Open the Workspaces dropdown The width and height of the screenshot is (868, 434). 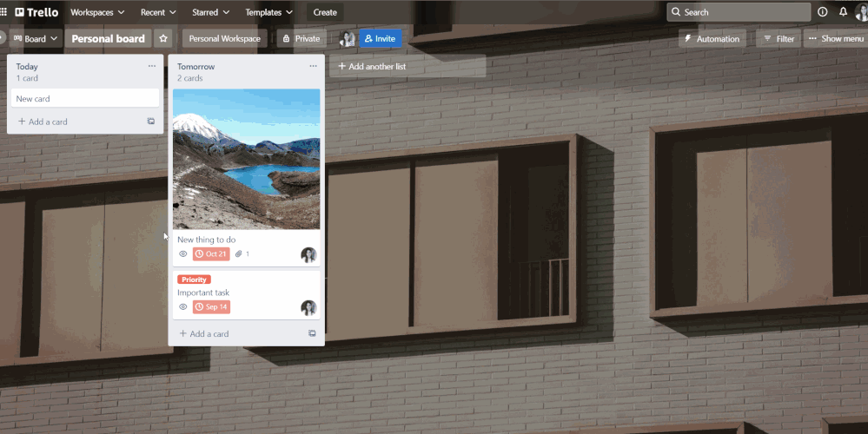pos(96,12)
